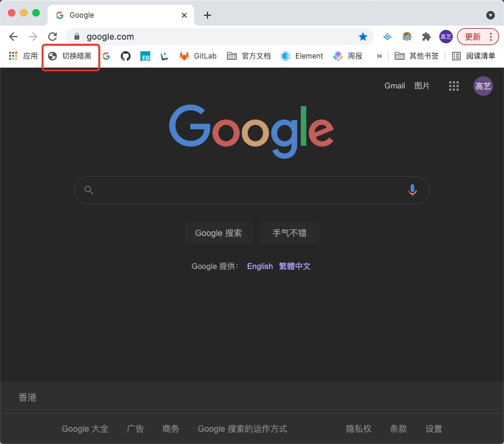The height and width of the screenshot is (444, 504).
Task: Click the Google 搜索 button
Action: click(x=218, y=233)
